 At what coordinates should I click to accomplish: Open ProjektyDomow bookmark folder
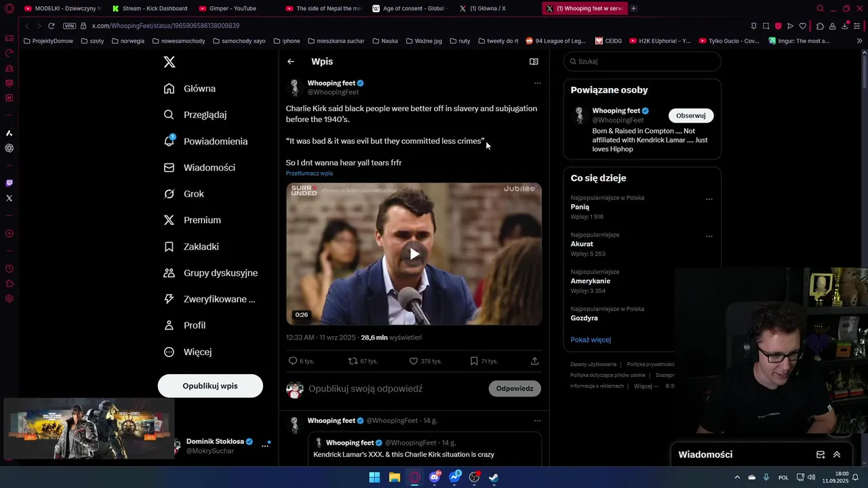point(48,41)
